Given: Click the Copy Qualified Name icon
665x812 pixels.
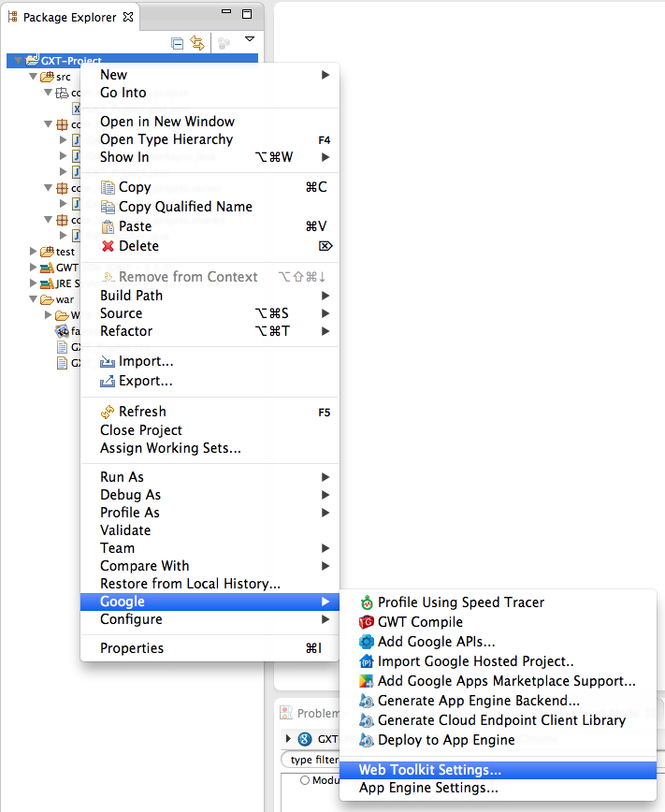Looking at the screenshot, I should pyautogui.click(x=108, y=207).
